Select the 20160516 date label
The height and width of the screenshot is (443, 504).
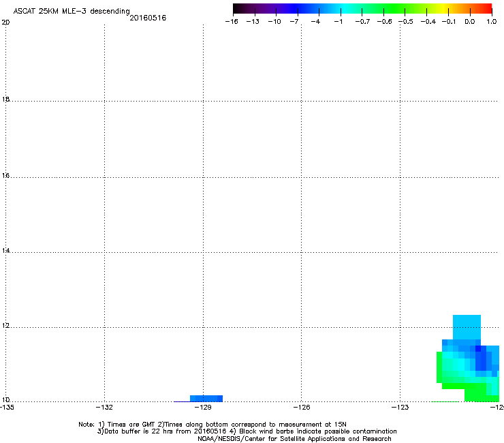[x=148, y=18]
